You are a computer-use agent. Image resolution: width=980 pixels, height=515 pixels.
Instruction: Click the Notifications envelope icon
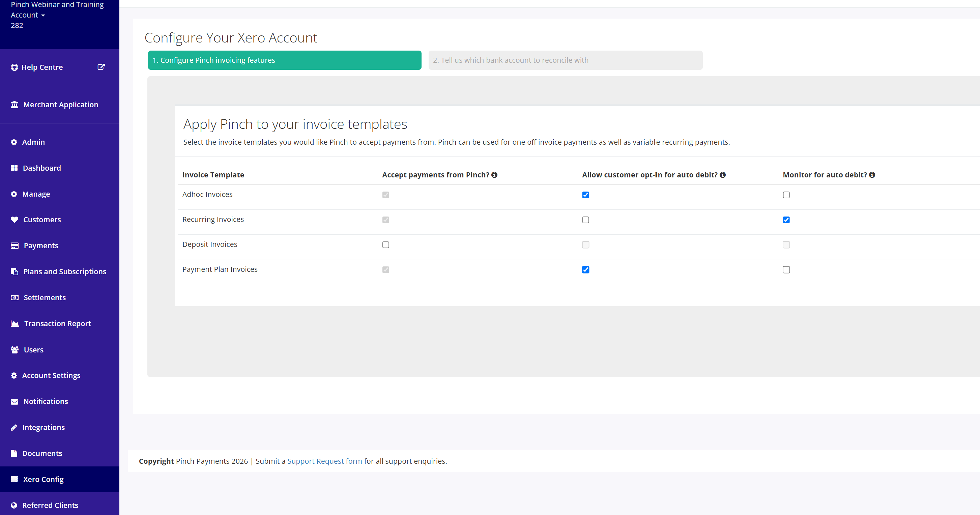(x=15, y=402)
